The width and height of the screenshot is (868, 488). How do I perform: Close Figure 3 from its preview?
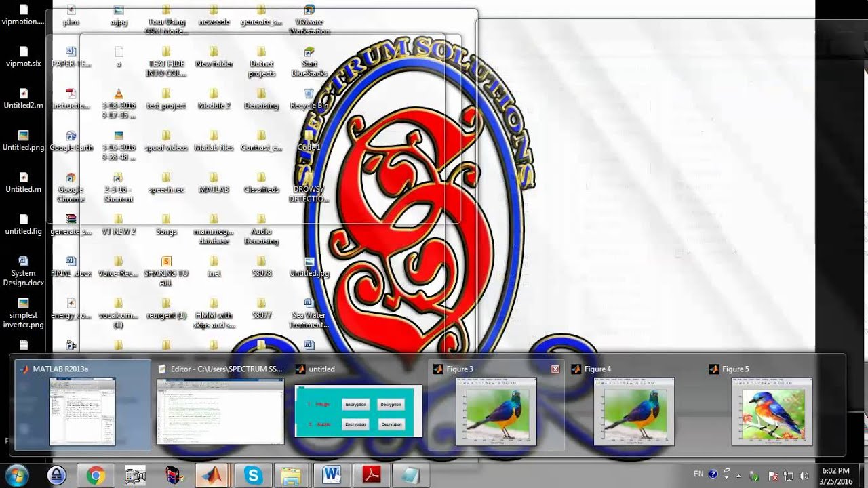coord(555,369)
